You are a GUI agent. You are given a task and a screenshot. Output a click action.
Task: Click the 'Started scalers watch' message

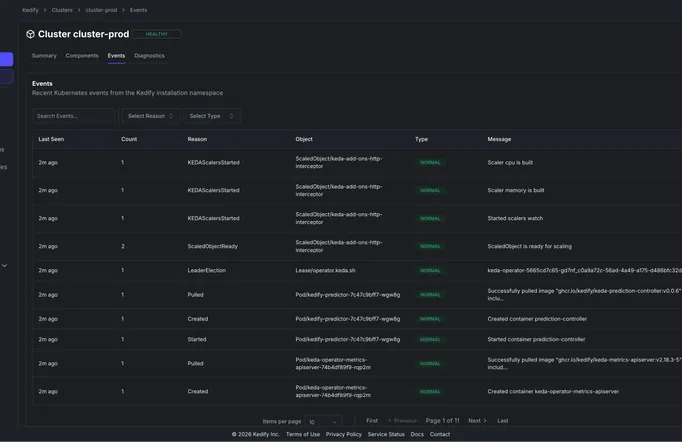[515, 218]
